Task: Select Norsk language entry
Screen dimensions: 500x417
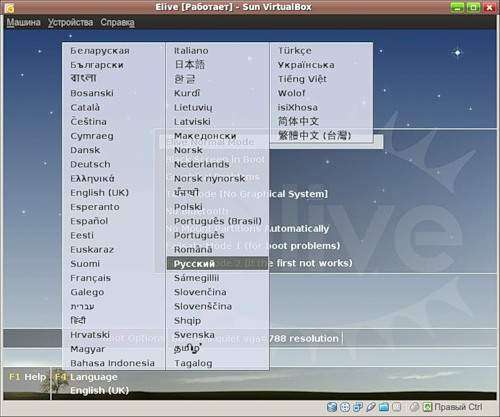Action: click(188, 150)
